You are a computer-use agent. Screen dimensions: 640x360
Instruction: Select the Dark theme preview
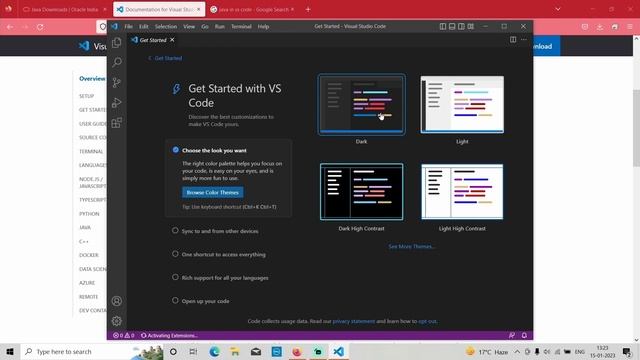click(362, 104)
